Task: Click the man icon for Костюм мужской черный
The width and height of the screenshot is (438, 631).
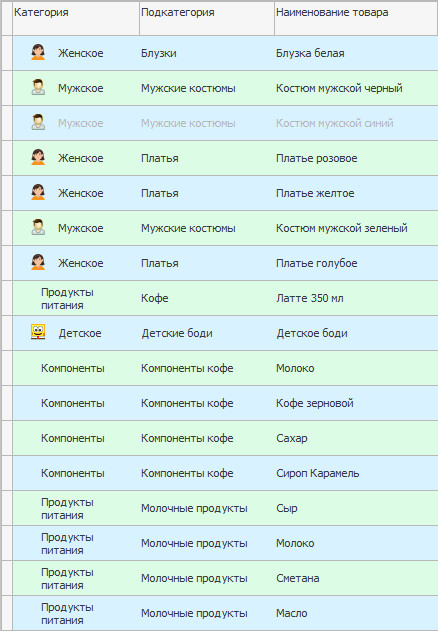Action: coord(38,87)
